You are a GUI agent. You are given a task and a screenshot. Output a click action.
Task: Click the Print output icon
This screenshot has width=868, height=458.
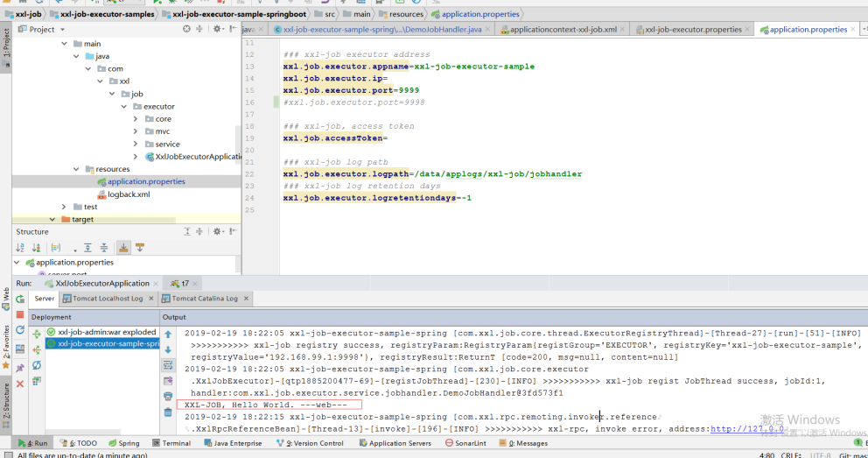[x=168, y=396]
